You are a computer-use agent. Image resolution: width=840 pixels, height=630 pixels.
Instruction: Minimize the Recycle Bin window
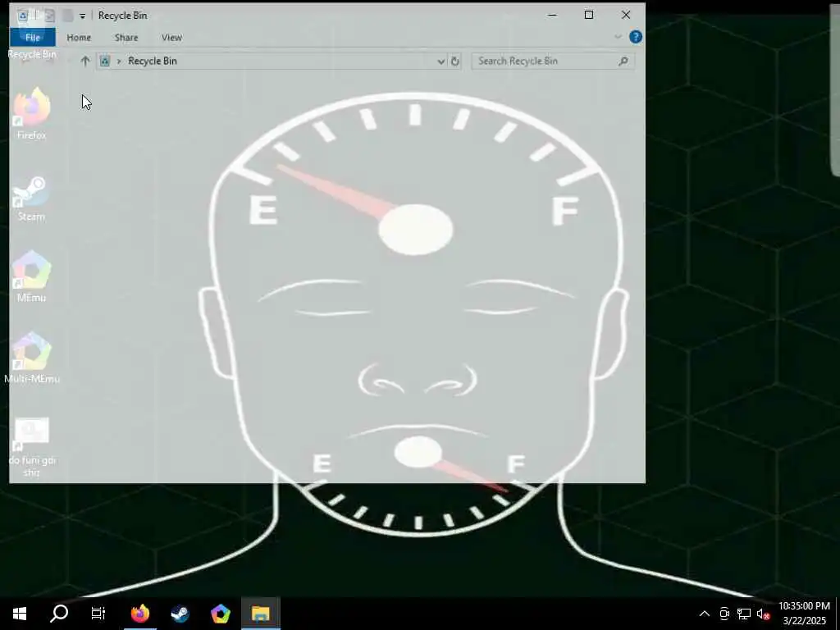coord(552,15)
